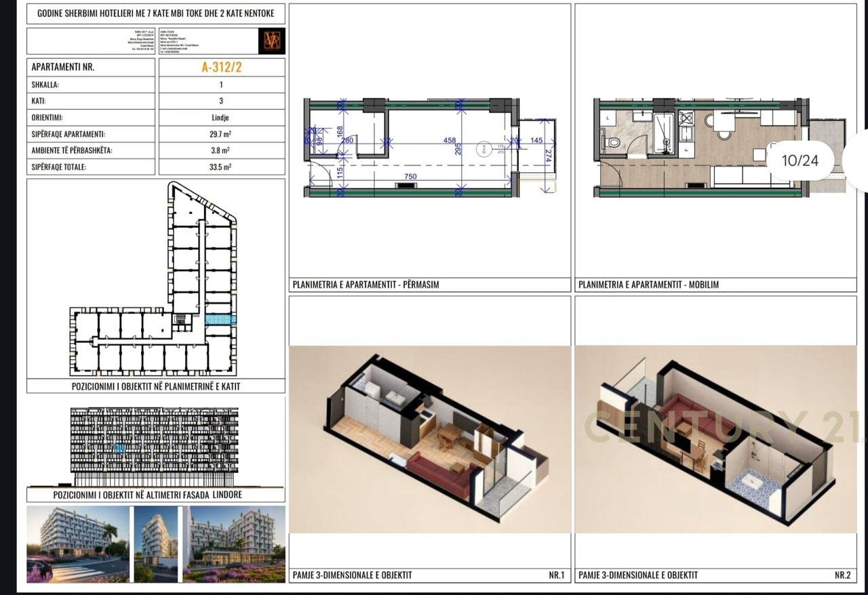Click the 'Pozicionimi i objektit në planimetrinë e katit' label
Image resolution: width=868 pixels, height=595 pixels.
(x=156, y=386)
